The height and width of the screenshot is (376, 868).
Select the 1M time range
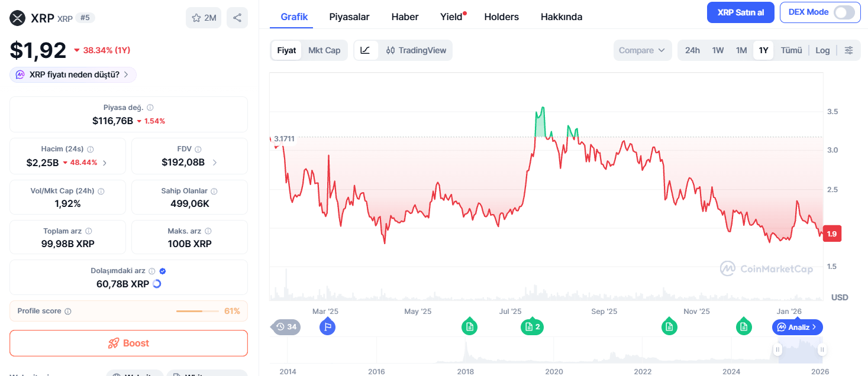741,50
